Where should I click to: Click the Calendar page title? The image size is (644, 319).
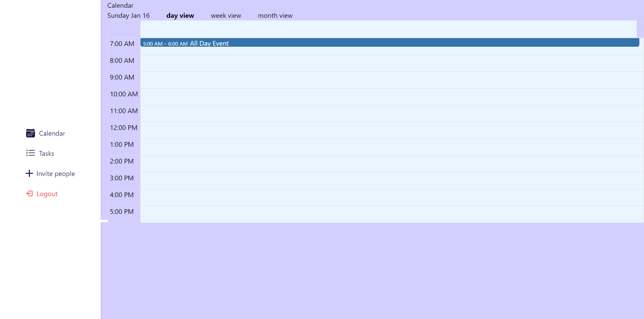point(120,5)
